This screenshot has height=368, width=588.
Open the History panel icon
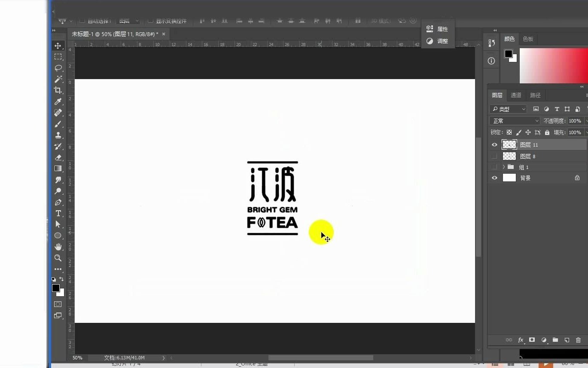(x=492, y=43)
